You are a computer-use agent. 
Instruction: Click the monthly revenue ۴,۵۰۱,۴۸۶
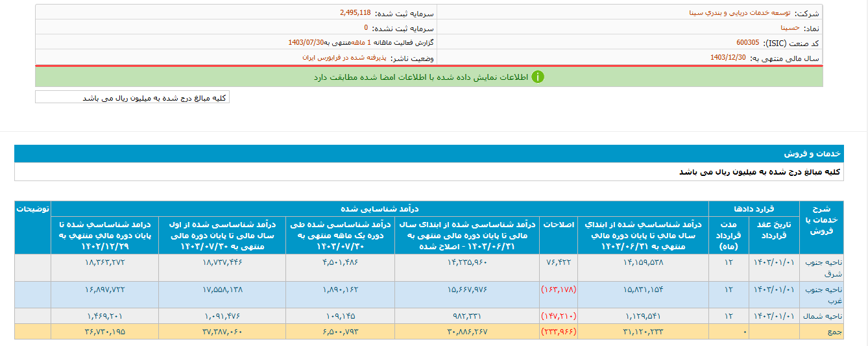point(341,262)
